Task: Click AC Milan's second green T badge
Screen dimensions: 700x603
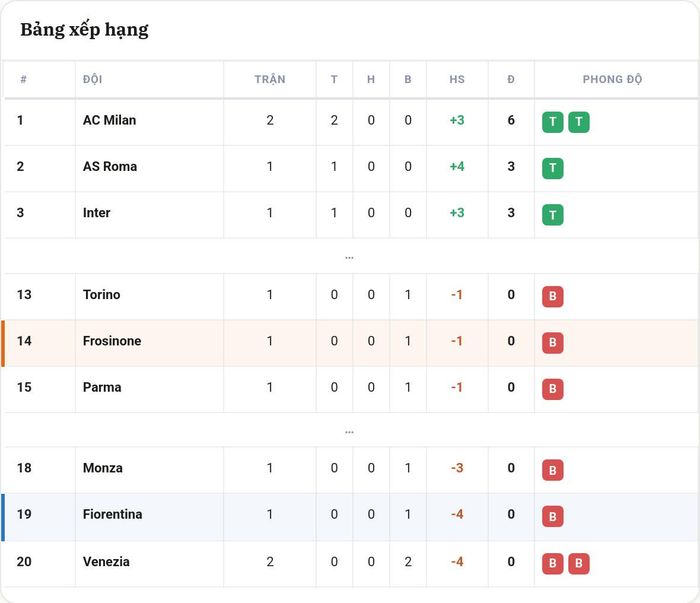Action: click(x=579, y=122)
